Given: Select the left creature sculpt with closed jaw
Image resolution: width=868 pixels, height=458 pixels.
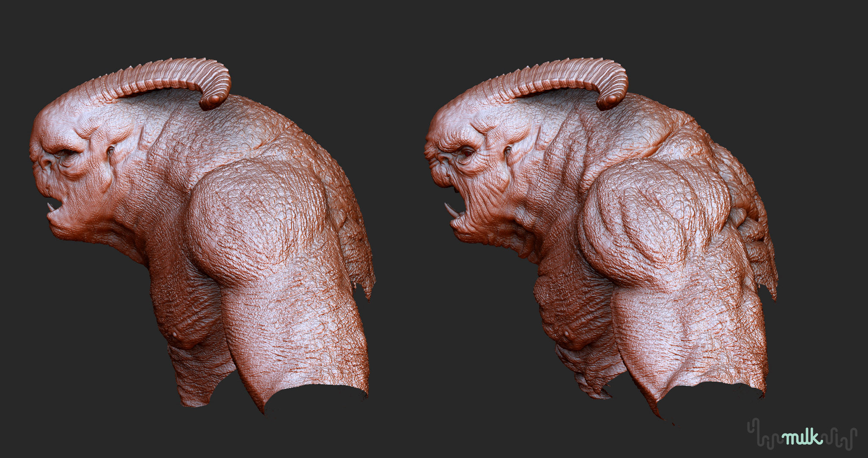Looking at the screenshot, I should (x=203, y=237).
